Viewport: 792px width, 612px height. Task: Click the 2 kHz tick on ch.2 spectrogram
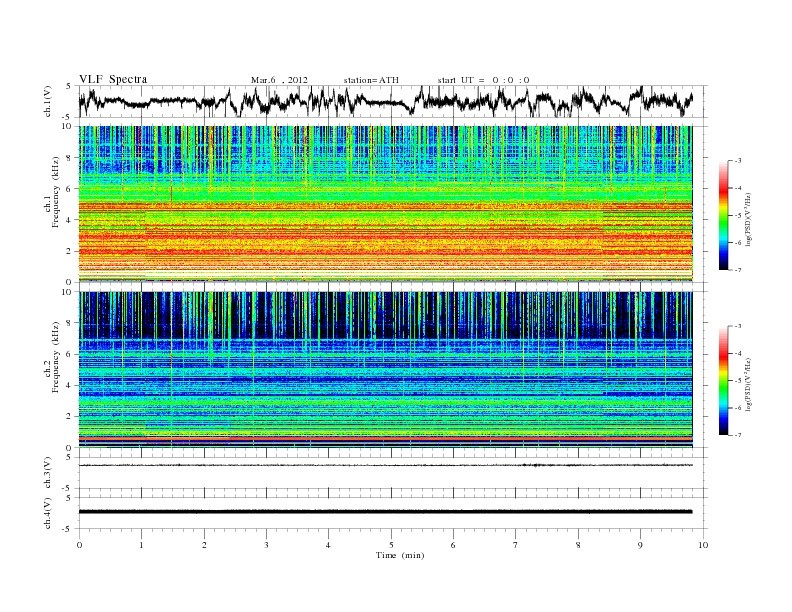69,417
